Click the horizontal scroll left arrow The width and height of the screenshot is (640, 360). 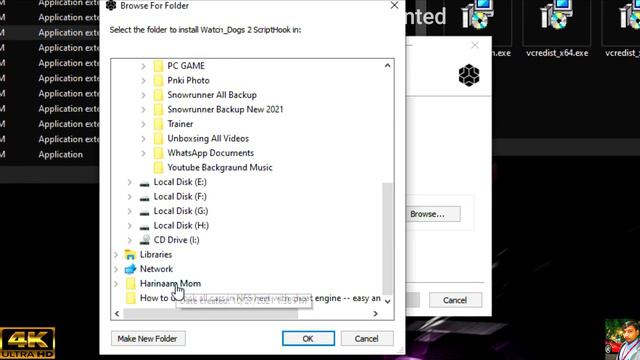117,313
